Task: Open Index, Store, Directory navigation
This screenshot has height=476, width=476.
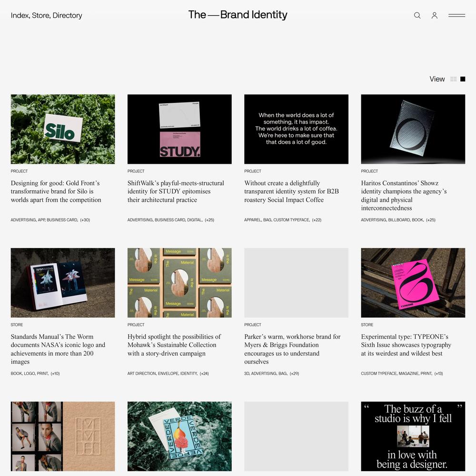Action: pos(47,15)
